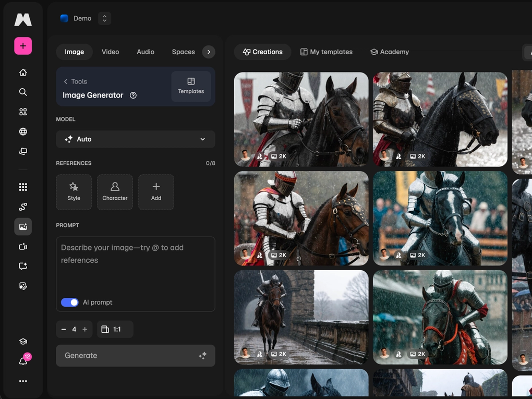The image size is (532, 399).
Task: Switch to the Audio tab
Action: coord(146,52)
